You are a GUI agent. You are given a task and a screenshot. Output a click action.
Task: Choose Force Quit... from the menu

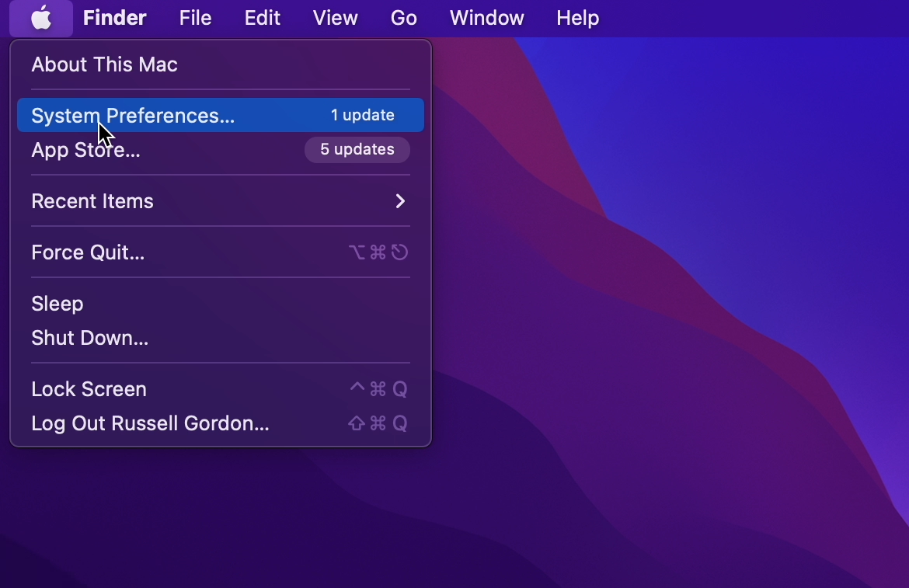(88, 252)
